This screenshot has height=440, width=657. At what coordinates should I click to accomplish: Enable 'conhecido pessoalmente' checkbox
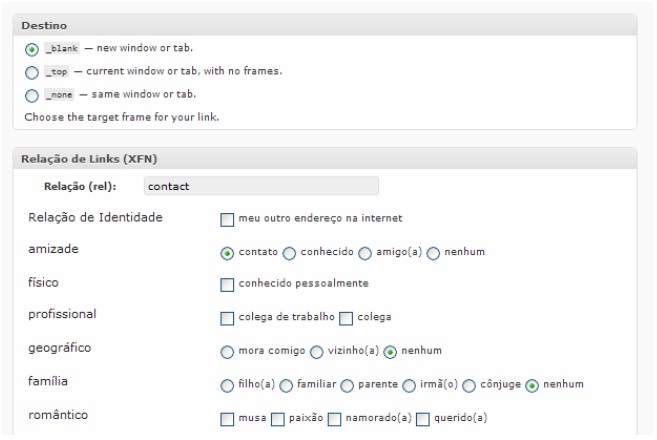[x=227, y=285]
